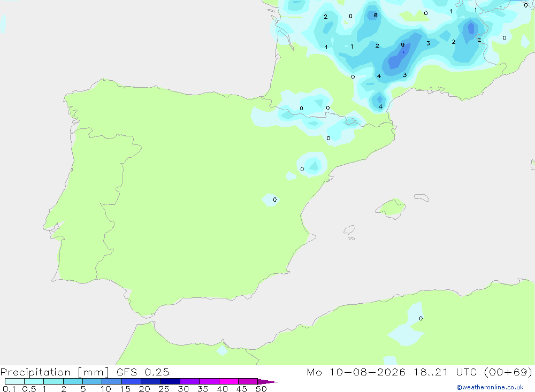Click the '0' value over North Africa
The height and width of the screenshot is (392, 535).
[421, 318]
